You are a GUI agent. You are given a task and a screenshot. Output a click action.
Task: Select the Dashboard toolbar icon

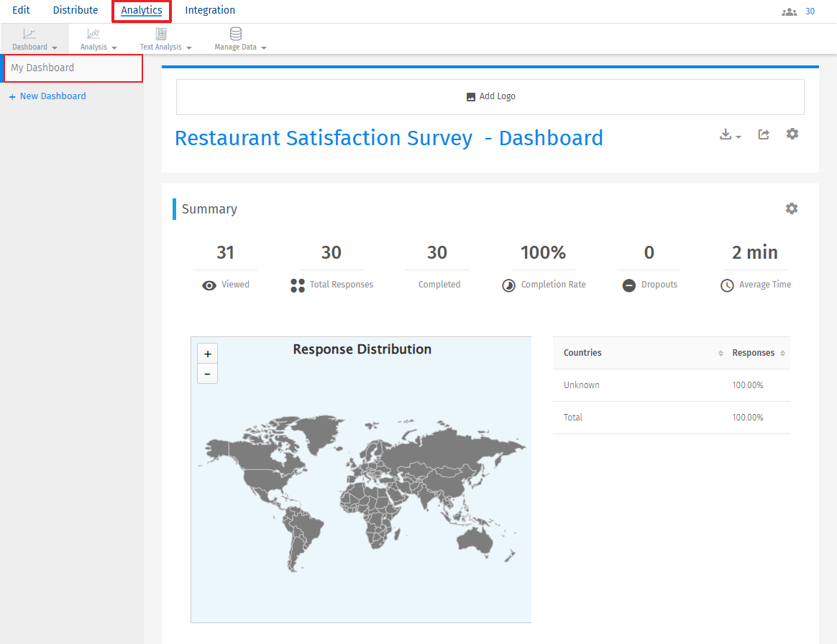click(x=29, y=33)
